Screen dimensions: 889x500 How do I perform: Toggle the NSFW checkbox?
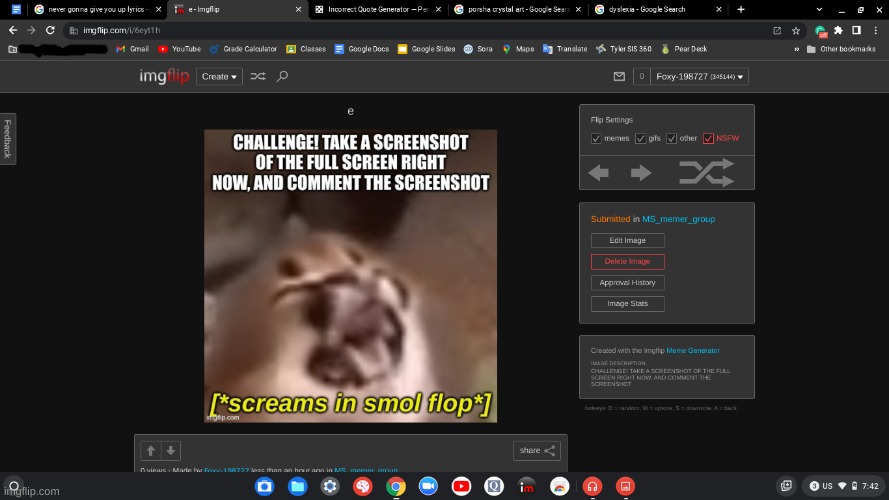[x=708, y=138]
